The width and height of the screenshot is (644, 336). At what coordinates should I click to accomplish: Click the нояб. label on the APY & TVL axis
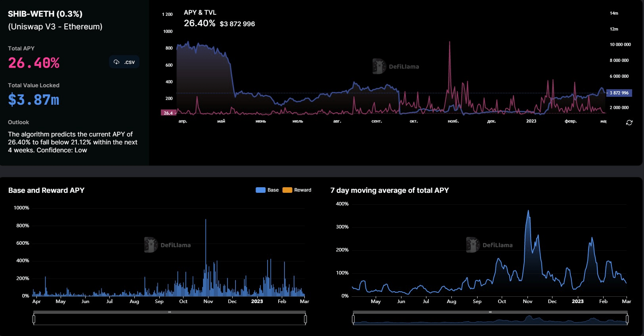point(453,121)
